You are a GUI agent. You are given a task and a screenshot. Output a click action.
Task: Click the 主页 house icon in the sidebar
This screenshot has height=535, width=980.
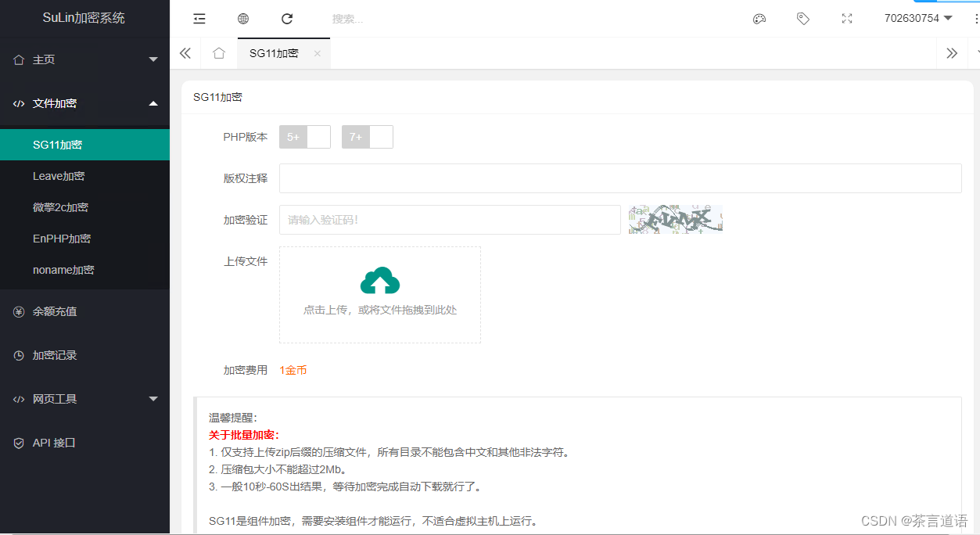(20, 59)
